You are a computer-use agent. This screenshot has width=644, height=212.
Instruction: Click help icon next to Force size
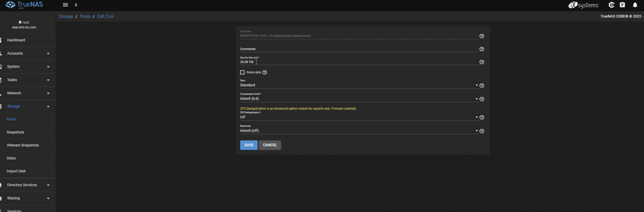[265, 72]
